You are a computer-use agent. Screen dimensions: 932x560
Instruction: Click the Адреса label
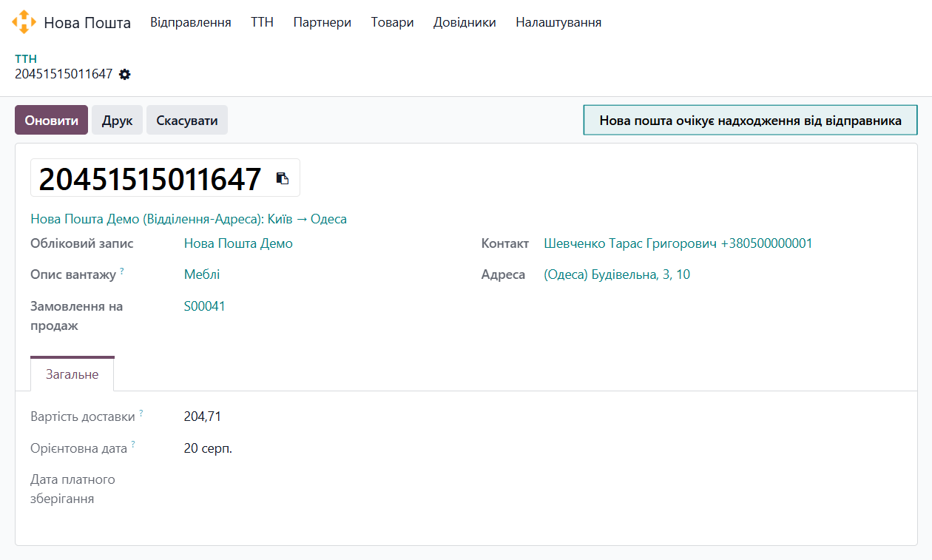(504, 274)
